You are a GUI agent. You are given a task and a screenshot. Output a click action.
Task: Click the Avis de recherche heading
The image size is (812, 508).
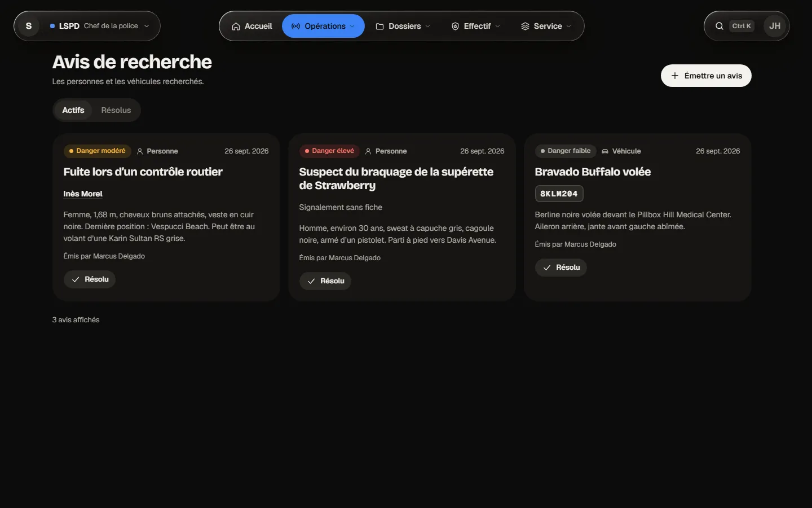132,62
